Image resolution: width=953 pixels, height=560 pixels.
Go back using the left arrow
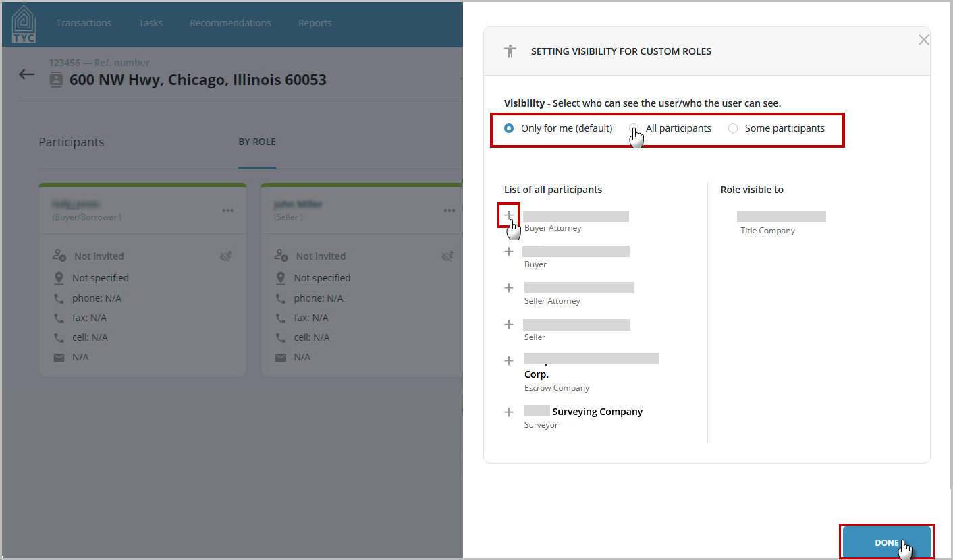[26, 74]
